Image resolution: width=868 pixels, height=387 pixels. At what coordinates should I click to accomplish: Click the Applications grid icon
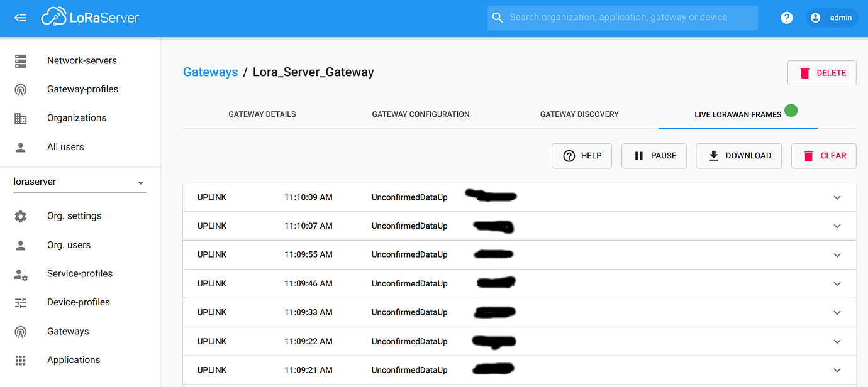tap(20, 359)
